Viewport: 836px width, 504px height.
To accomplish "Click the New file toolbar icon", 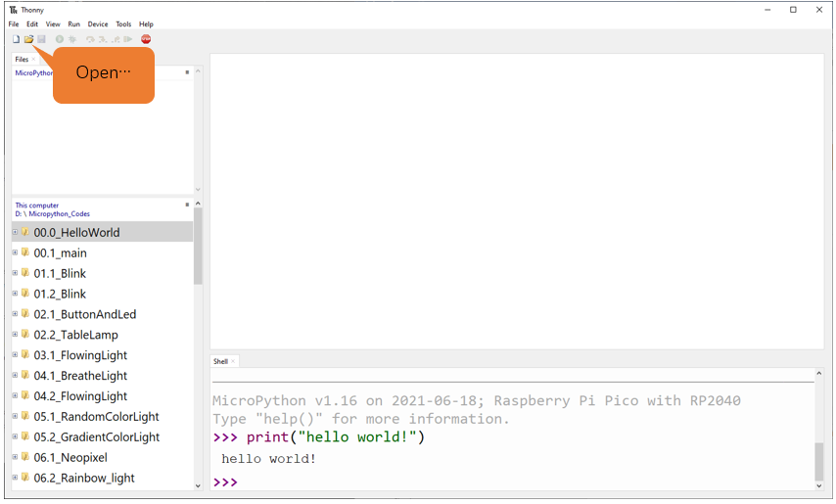I will (x=16, y=39).
